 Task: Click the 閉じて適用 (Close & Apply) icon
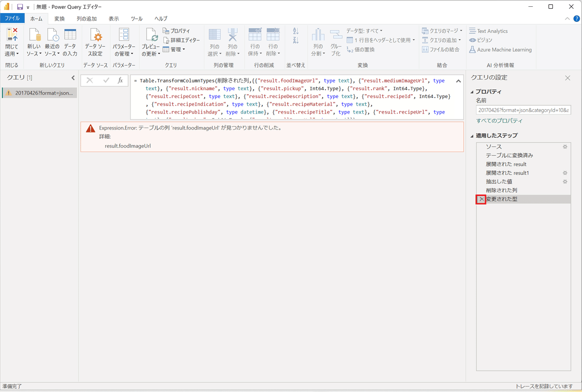tap(12, 35)
